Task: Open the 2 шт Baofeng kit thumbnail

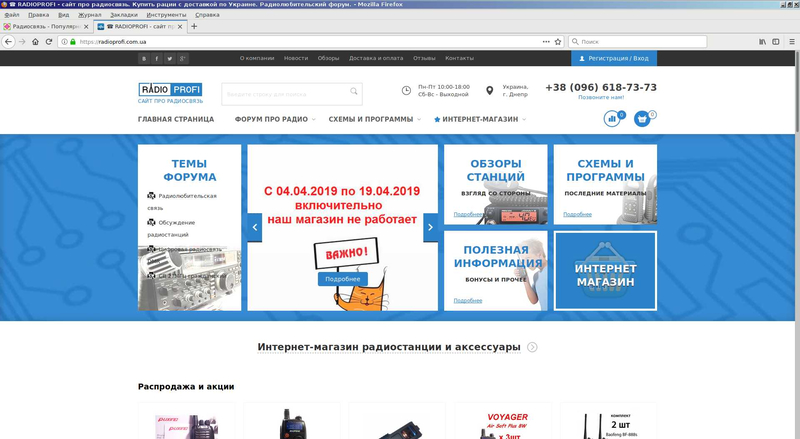Action: click(609, 421)
